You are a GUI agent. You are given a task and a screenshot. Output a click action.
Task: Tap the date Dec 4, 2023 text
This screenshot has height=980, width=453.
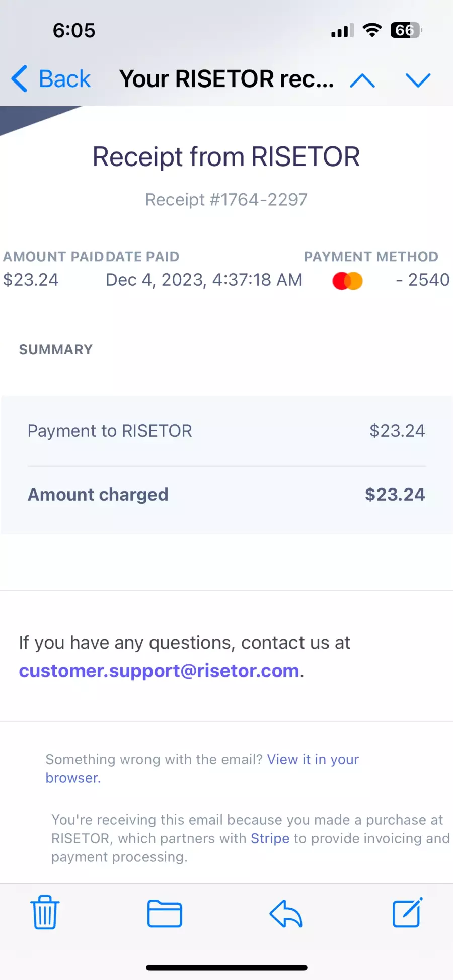[x=156, y=280]
